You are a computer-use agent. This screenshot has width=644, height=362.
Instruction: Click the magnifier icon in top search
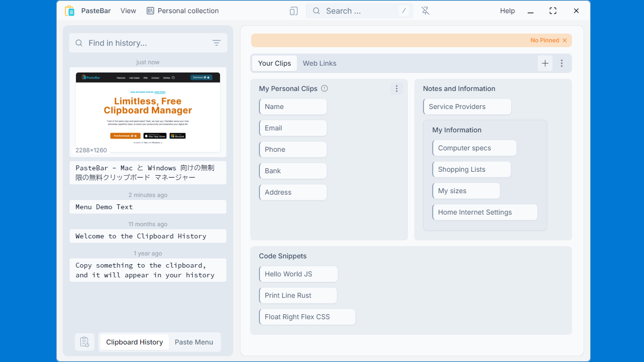(x=316, y=11)
